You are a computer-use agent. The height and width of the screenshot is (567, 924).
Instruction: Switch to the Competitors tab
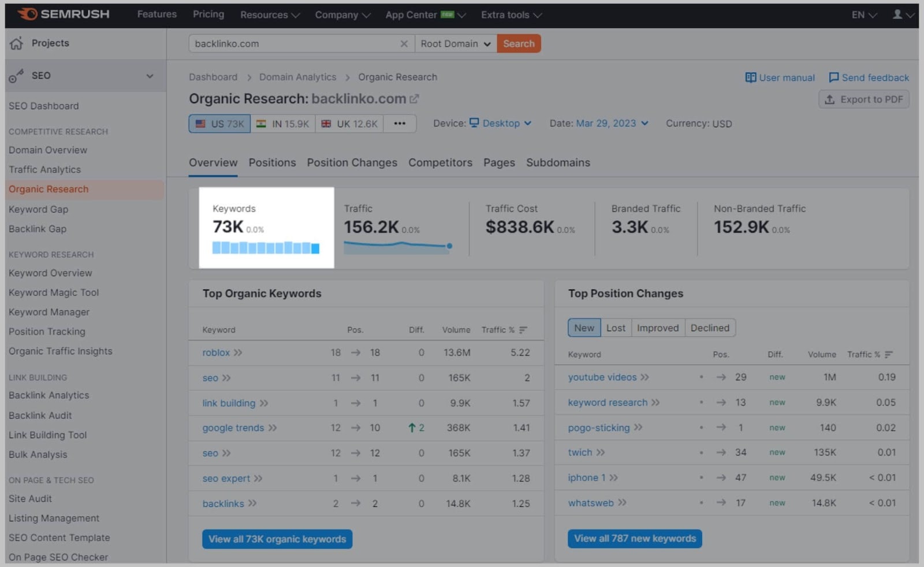440,163
